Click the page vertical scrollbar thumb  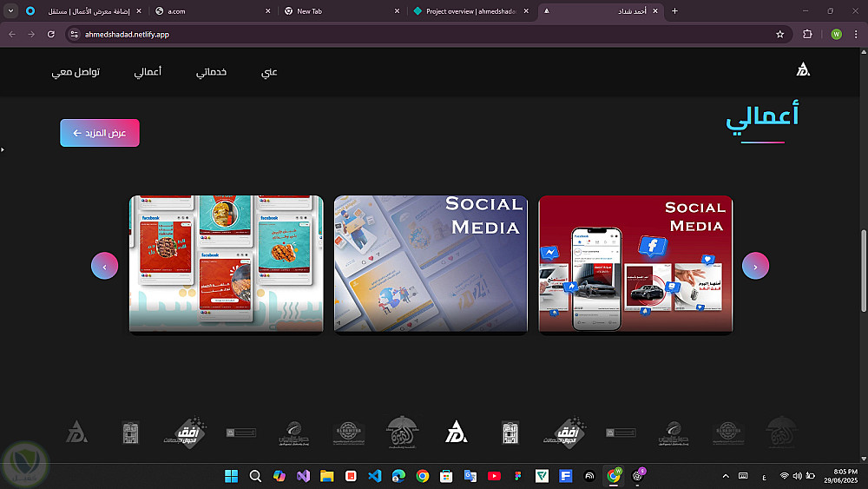pyautogui.click(x=864, y=271)
